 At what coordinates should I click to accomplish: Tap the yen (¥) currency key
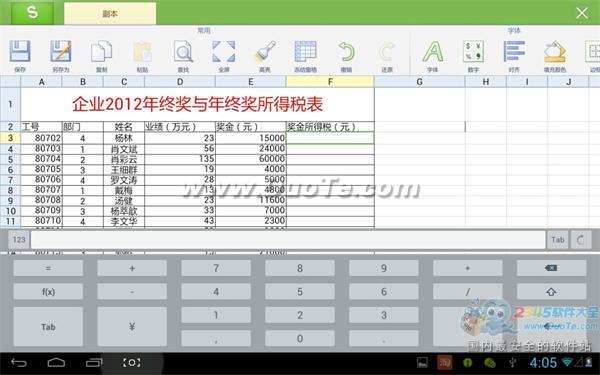tap(132, 327)
